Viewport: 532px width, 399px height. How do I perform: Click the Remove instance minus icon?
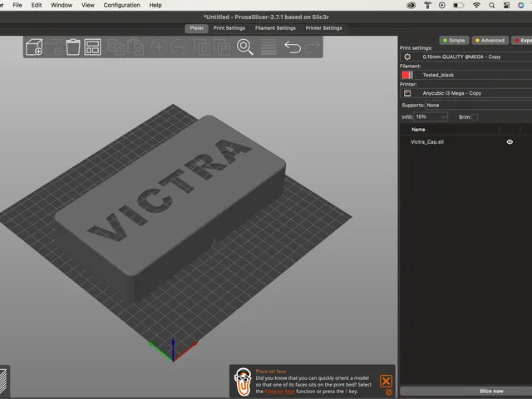click(179, 47)
